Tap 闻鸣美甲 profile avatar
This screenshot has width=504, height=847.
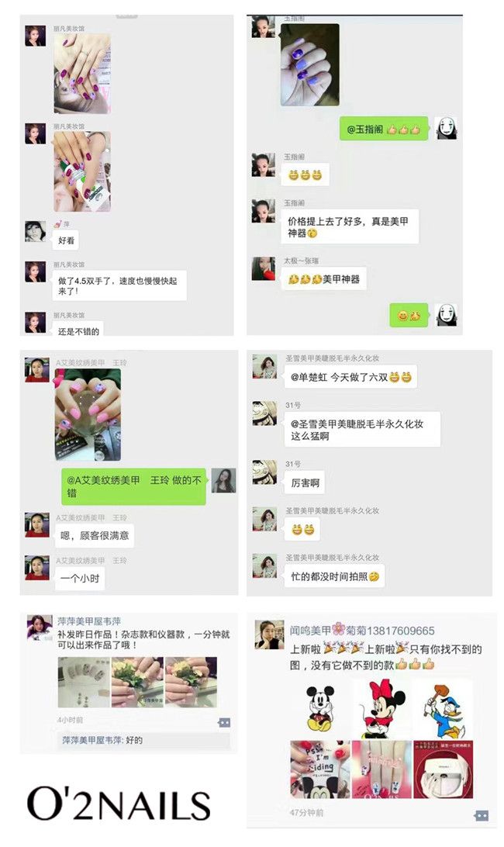click(269, 634)
